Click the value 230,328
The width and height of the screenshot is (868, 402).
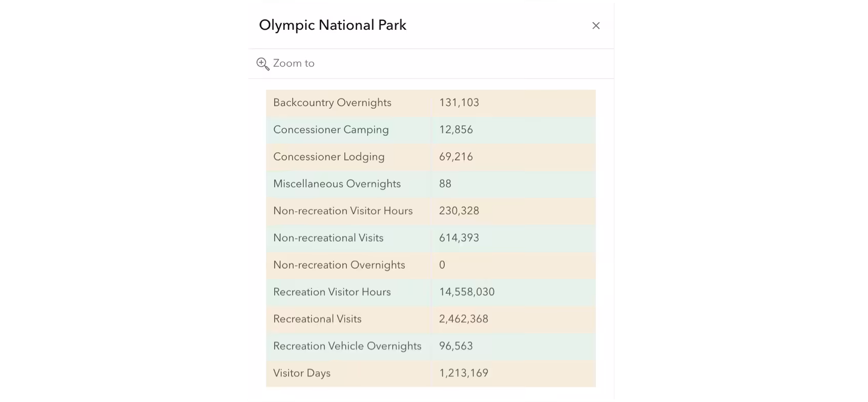(459, 211)
